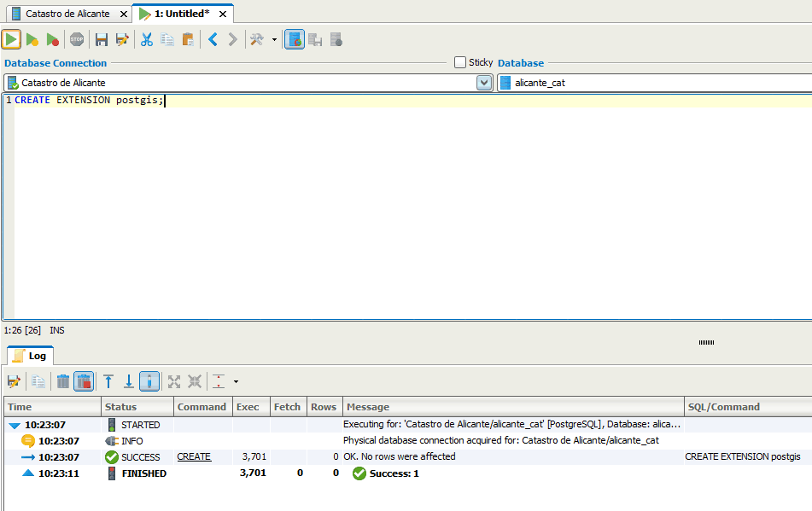Click the run icon with red dot
The height and width of the screenshot is (511, 812).
pyautogui.click(x=52, y=40)
